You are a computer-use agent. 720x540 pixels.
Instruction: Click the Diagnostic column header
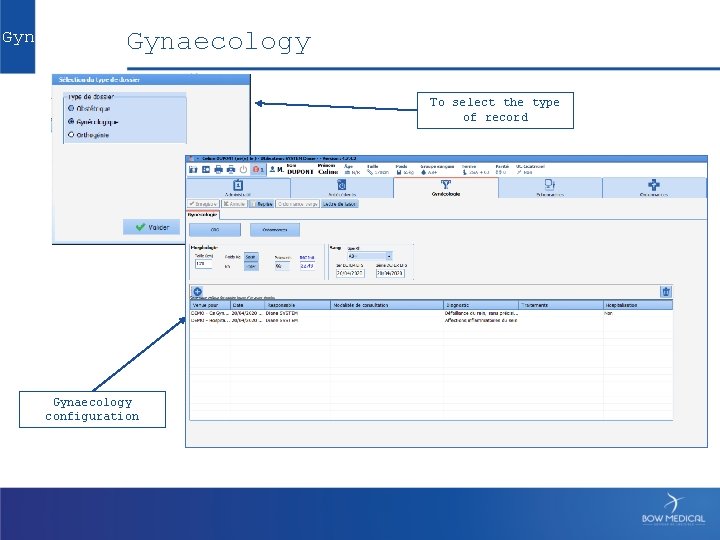click(481, 305)
